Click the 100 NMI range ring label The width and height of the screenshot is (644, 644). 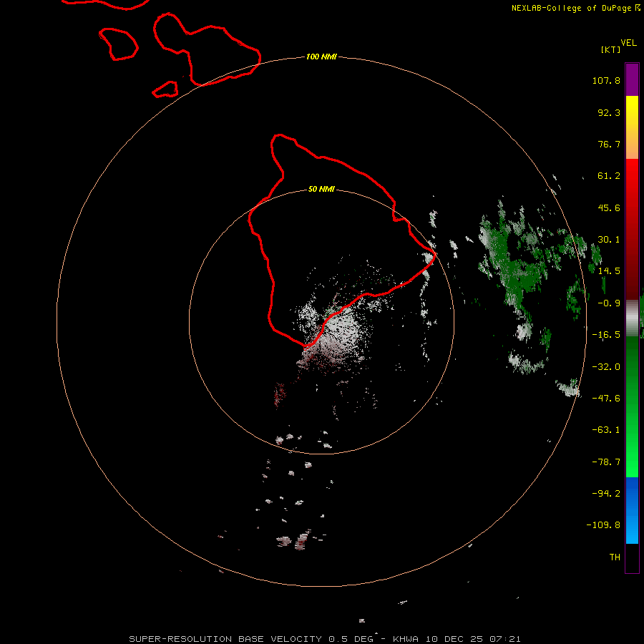click(321, 57)
